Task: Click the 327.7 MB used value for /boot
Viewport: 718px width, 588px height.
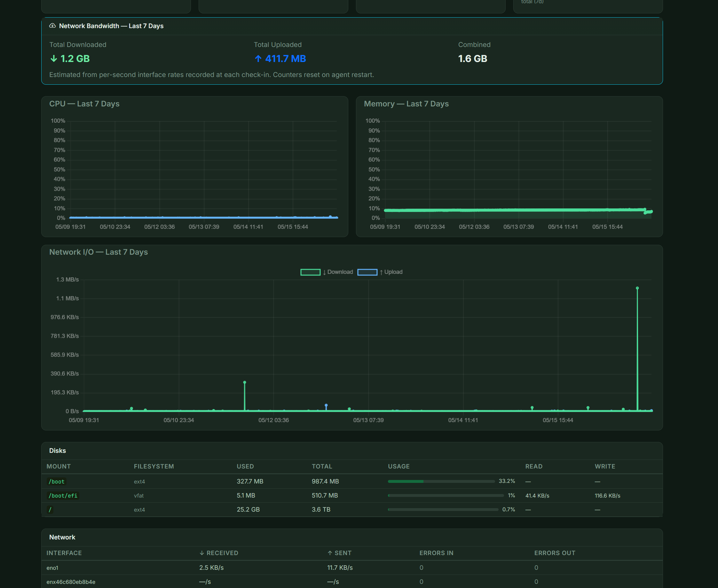Action: (250, 481)
